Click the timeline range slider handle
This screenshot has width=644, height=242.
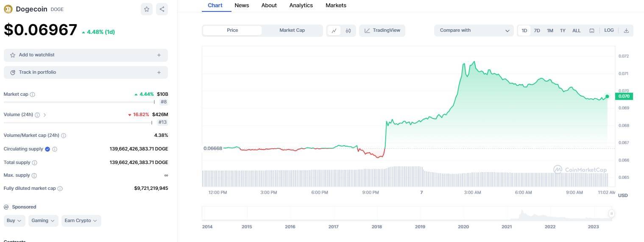[x=611, y=214]
